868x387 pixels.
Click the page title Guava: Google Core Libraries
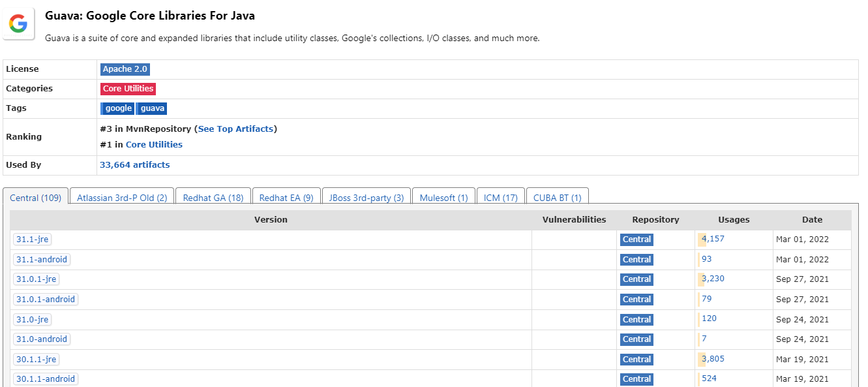150,16
